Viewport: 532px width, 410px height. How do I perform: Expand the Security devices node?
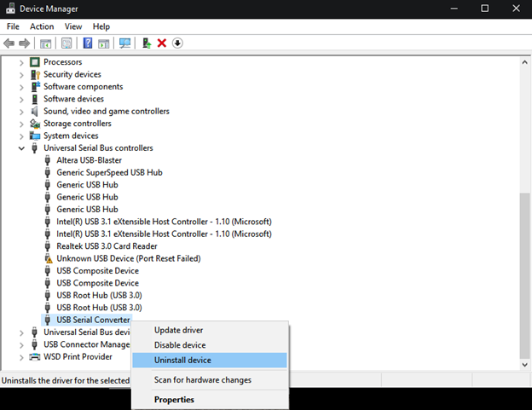click(x=21, y=75)
